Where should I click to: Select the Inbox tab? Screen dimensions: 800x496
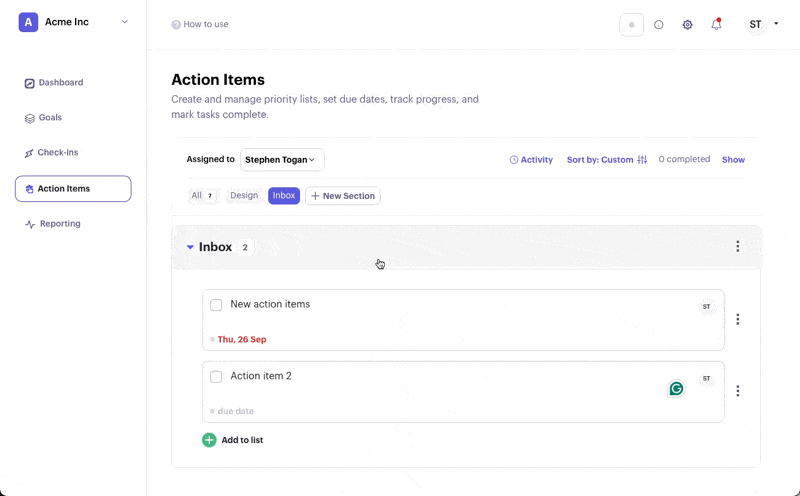click(x=284, y=195)
